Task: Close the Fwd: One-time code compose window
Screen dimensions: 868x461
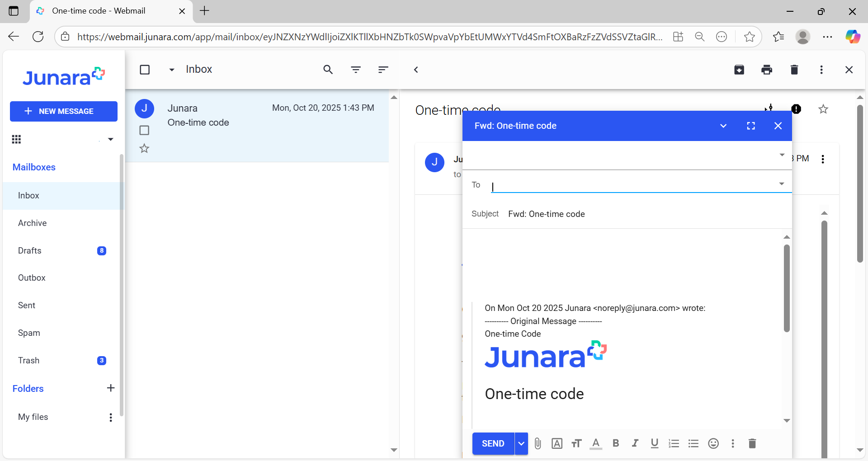Action: pyautogui.click(x=778, y=126)
